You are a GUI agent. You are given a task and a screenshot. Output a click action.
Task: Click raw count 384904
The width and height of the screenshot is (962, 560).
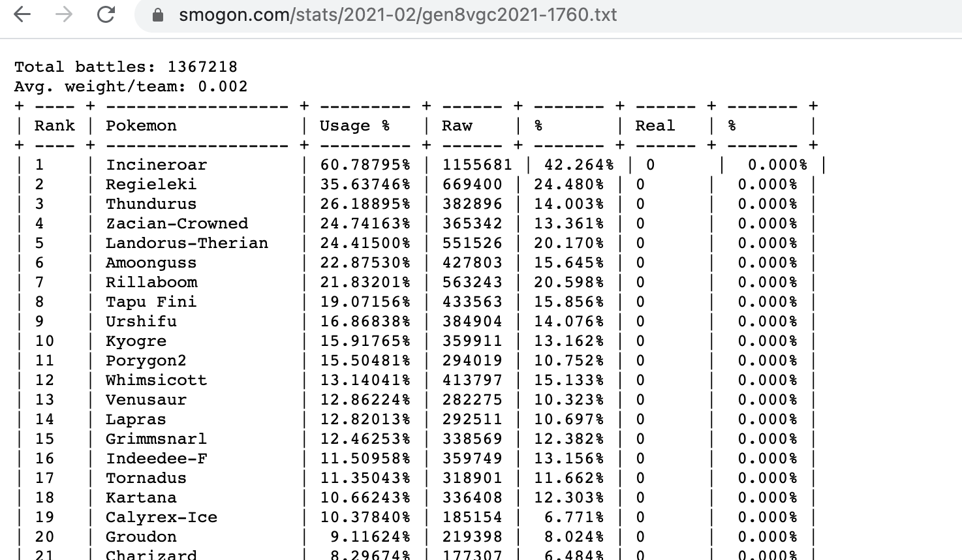click(x=472, y=321)
